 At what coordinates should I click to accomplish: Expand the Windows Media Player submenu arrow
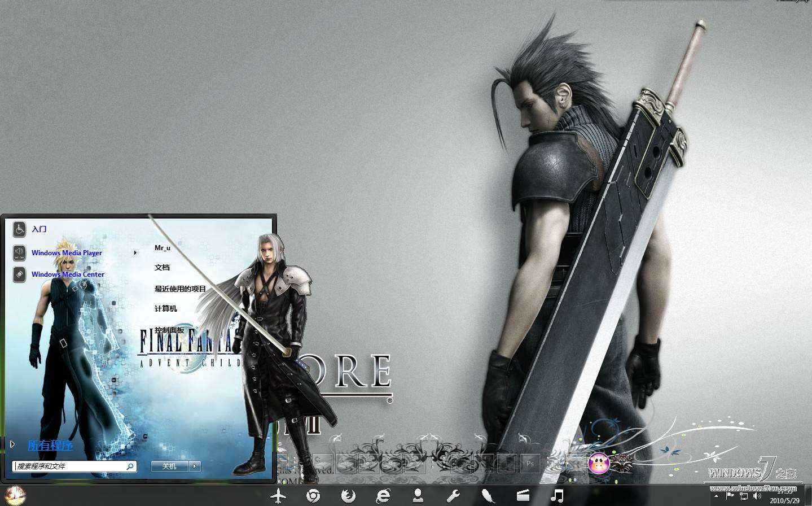click(x=135, y=253)
